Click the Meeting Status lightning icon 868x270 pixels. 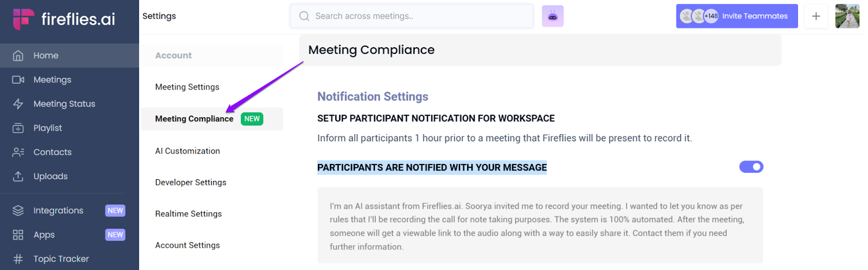[x=18, y=104]
